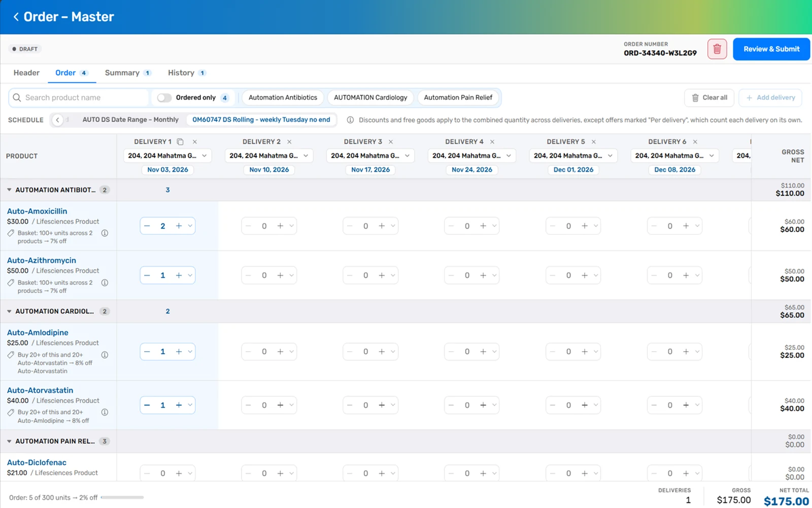The height and width of the screenshot is (508, 812).
Task: Toggle the Ordered only switch
Action: pyautogui.click(x=164, y=98)
